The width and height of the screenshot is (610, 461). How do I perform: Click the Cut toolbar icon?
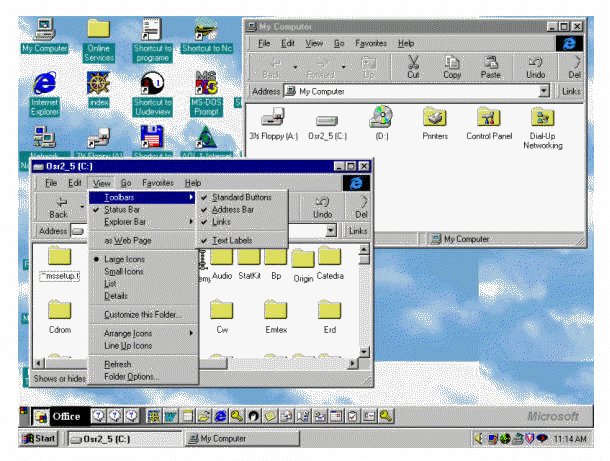tap(412, 67)
